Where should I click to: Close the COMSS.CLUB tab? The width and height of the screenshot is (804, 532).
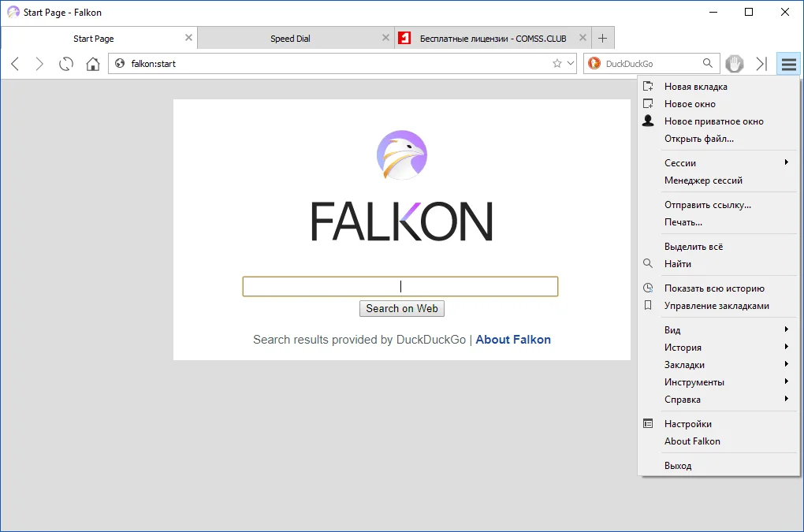(583, 37)
